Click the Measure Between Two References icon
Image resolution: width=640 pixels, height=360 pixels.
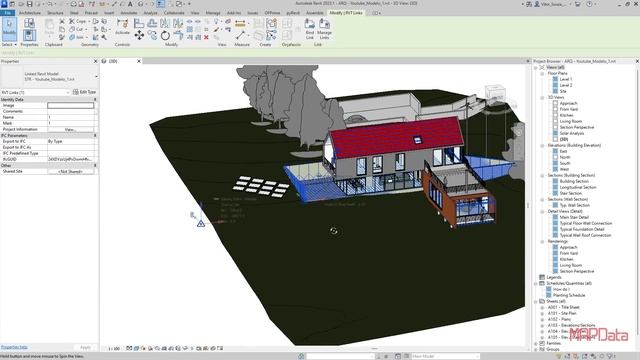pyautogui.click(x=240, y=36)
